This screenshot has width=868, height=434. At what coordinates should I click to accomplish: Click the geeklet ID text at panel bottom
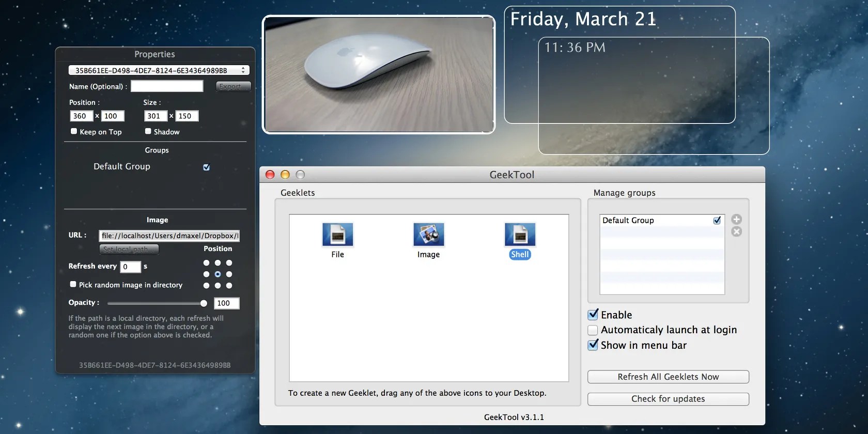point(155,365)
